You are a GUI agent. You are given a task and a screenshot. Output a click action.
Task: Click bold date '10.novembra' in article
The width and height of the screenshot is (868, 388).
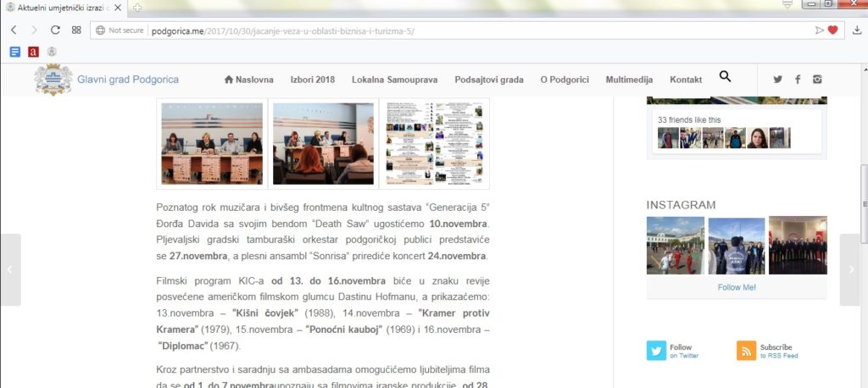click(458, 224)
